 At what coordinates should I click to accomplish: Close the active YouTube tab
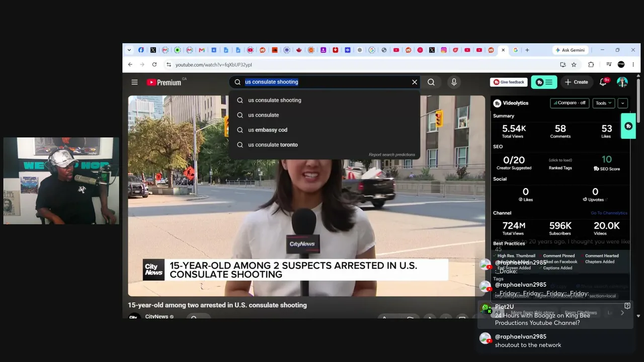503,50
